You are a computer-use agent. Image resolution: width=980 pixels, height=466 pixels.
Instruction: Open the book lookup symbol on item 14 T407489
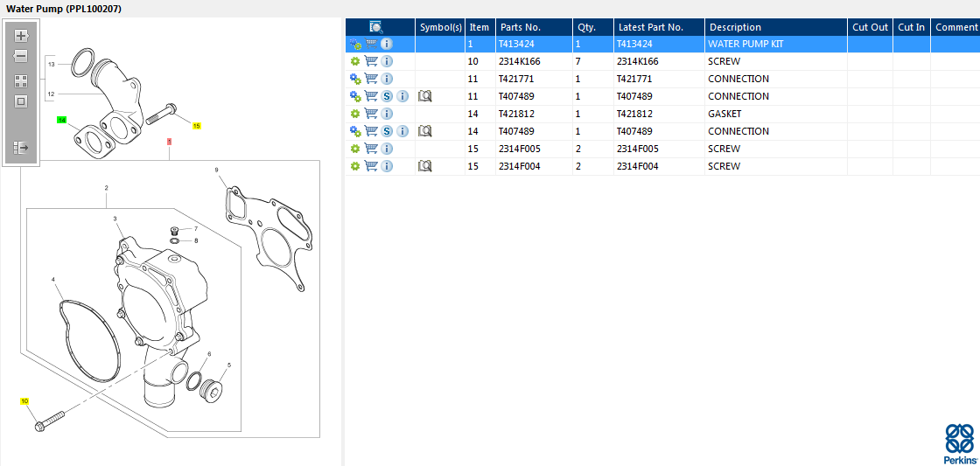pyautogui.click(x=425, y=131)
